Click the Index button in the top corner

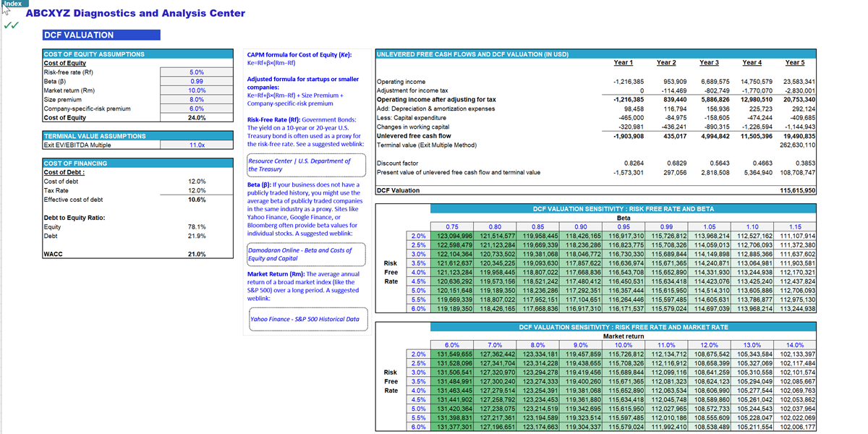[12, 4]
